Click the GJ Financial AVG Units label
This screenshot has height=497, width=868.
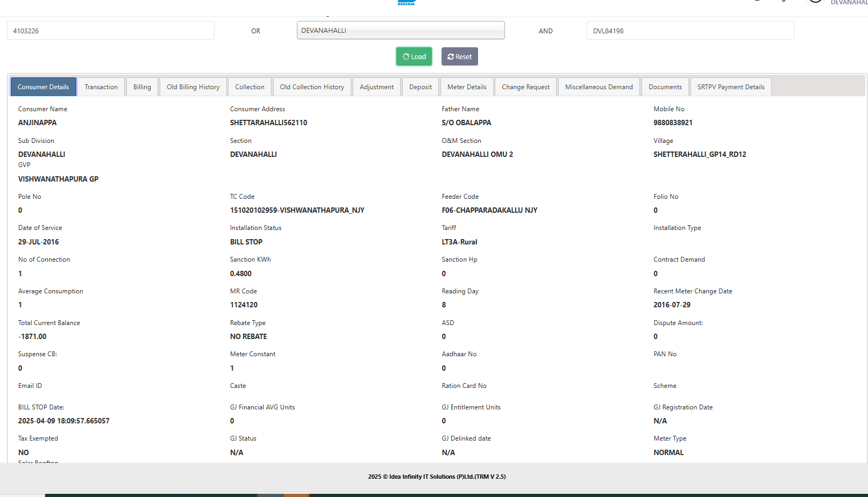[262, 407]
